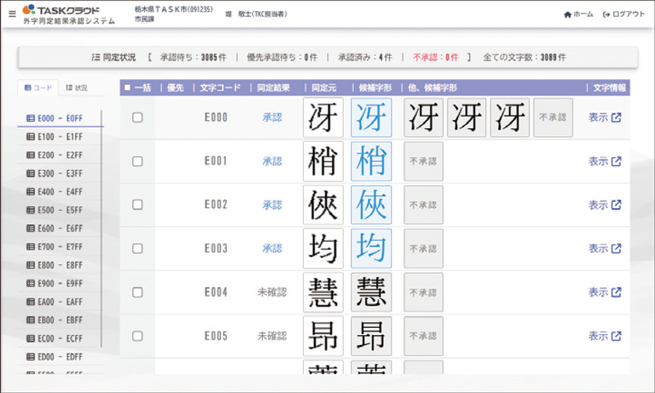Click the ログアウト logout link
Screen dimensions: 655x393
click(x=624, y=14)
